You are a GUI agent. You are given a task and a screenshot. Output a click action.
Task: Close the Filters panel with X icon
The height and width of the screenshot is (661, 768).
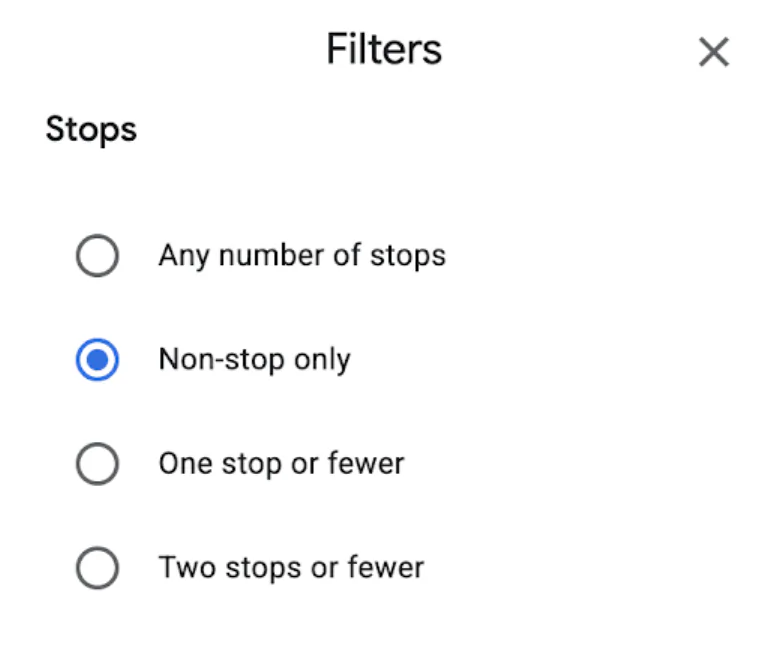coord(713,52)
